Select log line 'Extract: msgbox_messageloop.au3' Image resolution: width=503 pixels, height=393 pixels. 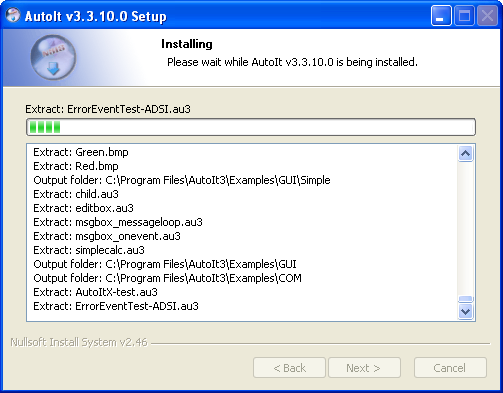tap(118, 222)
